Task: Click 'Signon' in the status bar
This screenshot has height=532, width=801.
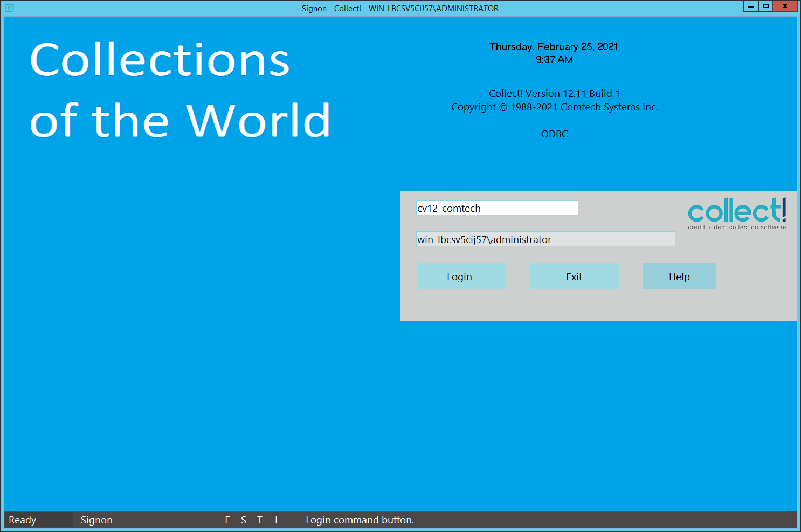Action: click(97, 520)
